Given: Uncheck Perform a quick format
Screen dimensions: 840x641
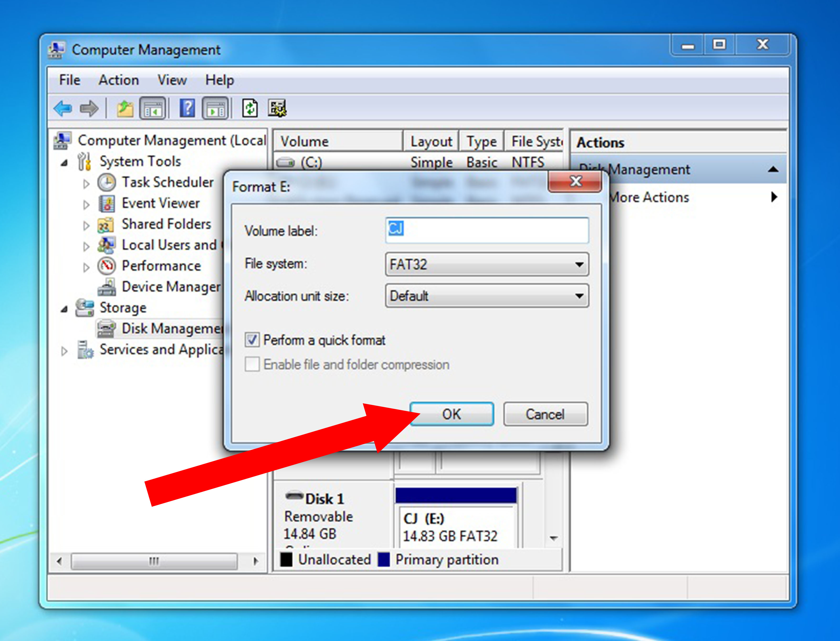Looking at the screenshot, I should click(x=252, y=340).
